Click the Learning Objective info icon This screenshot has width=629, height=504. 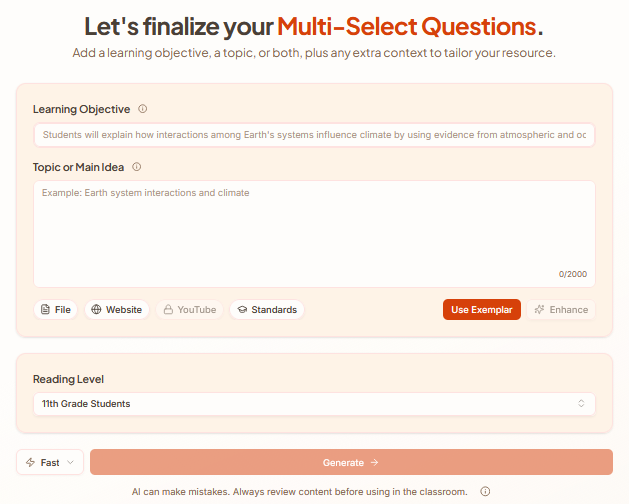tap(143, 109)
